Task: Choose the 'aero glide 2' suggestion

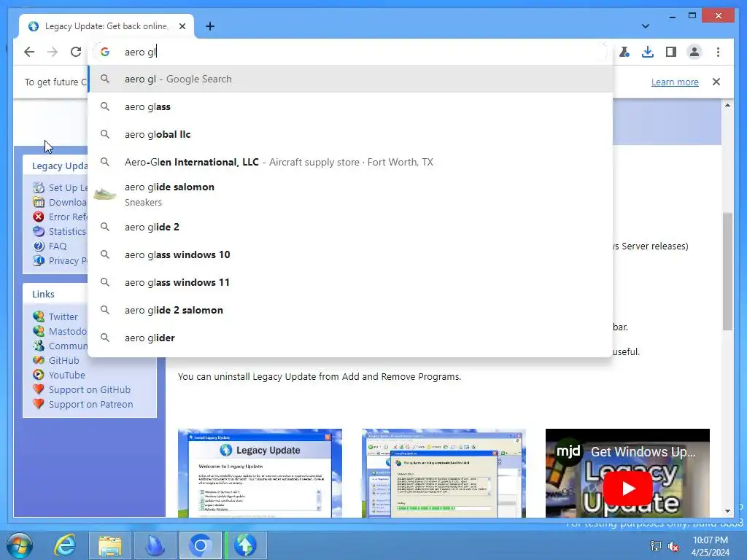Action: [351, 227]
